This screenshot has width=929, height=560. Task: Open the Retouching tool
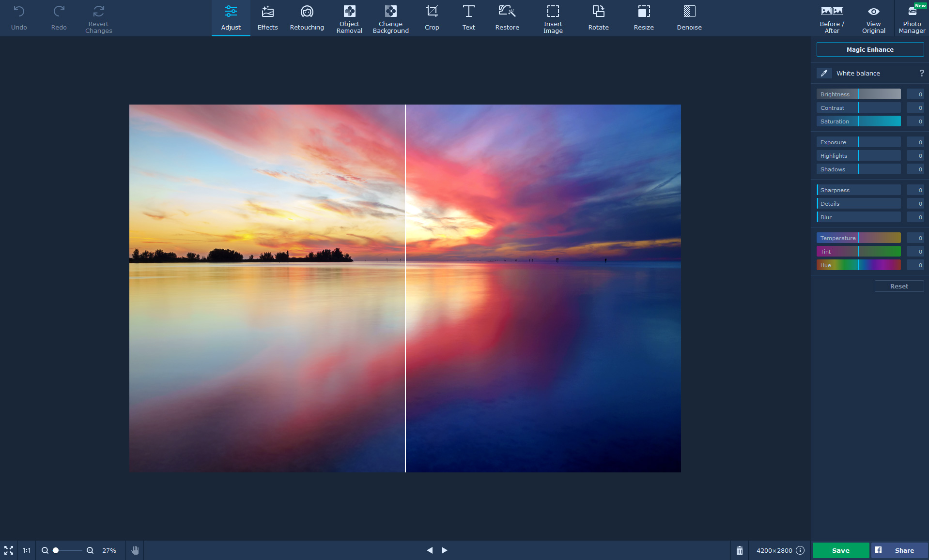[x=307, y=18]
